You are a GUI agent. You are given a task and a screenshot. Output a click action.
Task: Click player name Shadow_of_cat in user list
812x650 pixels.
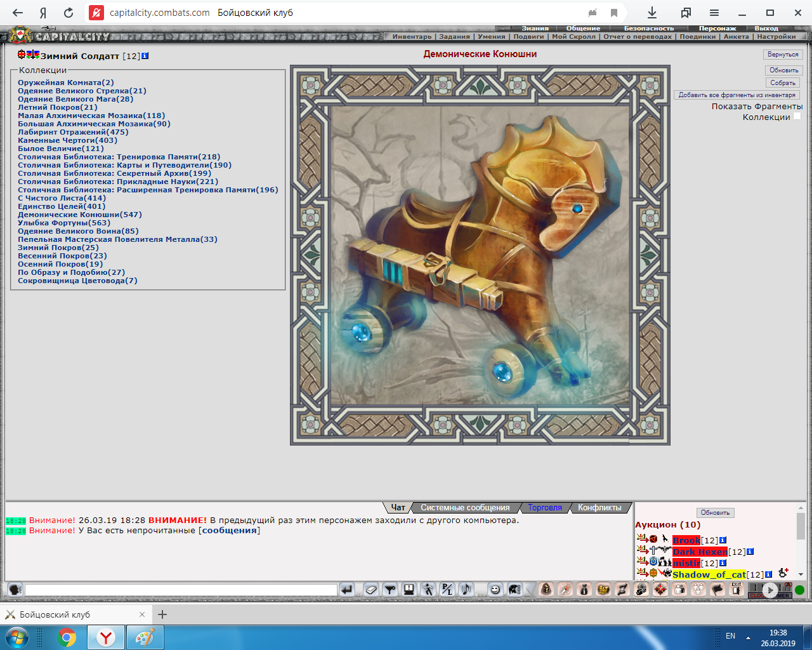(x=709, y=574)
